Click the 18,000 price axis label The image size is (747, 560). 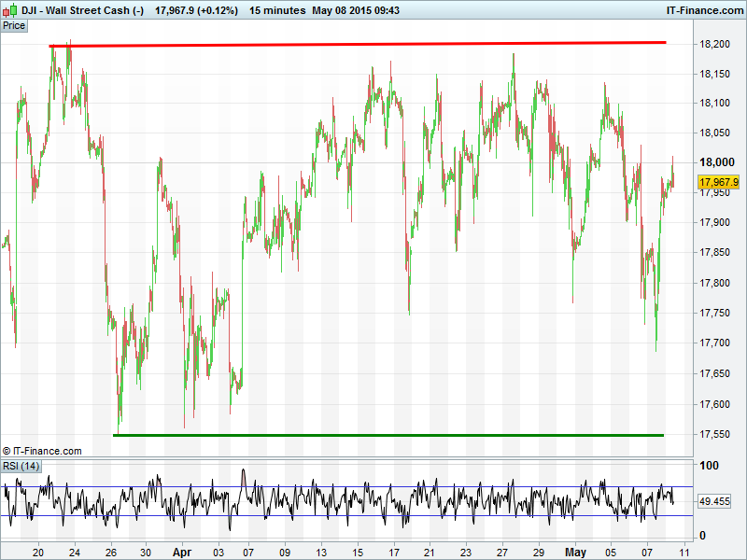click(x=716, y=164)
